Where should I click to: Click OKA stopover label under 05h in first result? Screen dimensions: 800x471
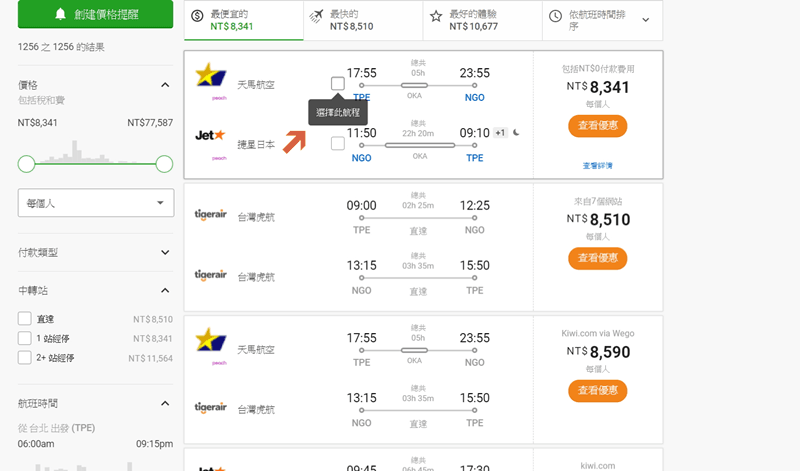pos(414,96)
